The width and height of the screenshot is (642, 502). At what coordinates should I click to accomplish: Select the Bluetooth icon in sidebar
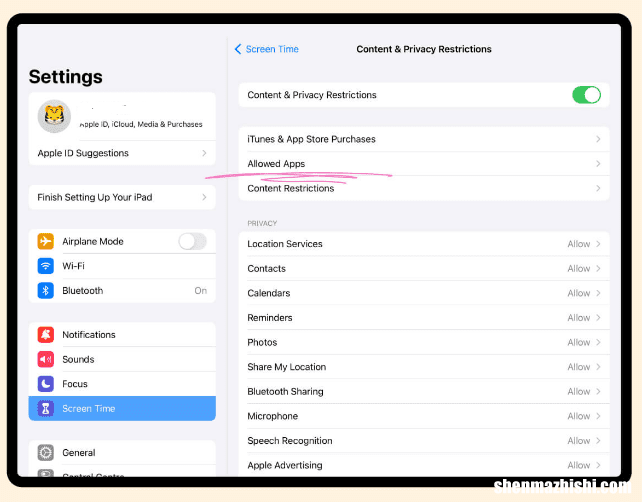[x=45, y=290]
